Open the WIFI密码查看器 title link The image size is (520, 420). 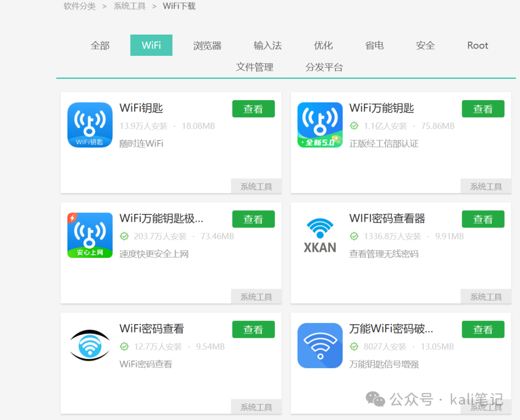pyautogui.click(x=387, y=218)
